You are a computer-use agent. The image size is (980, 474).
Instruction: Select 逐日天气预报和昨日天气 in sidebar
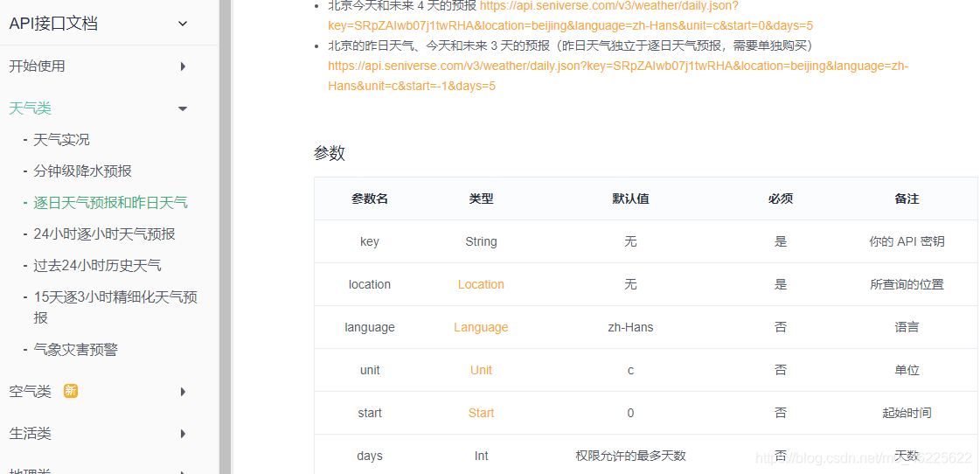(x=111, y=203)
